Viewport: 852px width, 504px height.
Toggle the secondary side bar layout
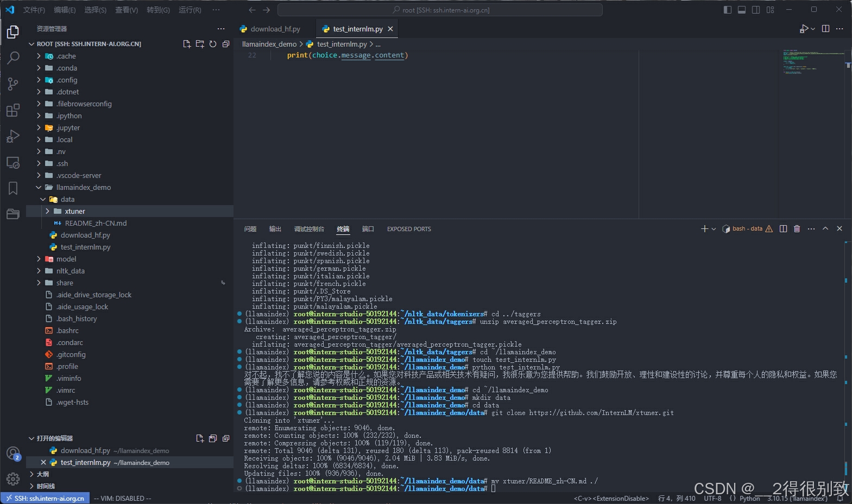pos(756,10)
